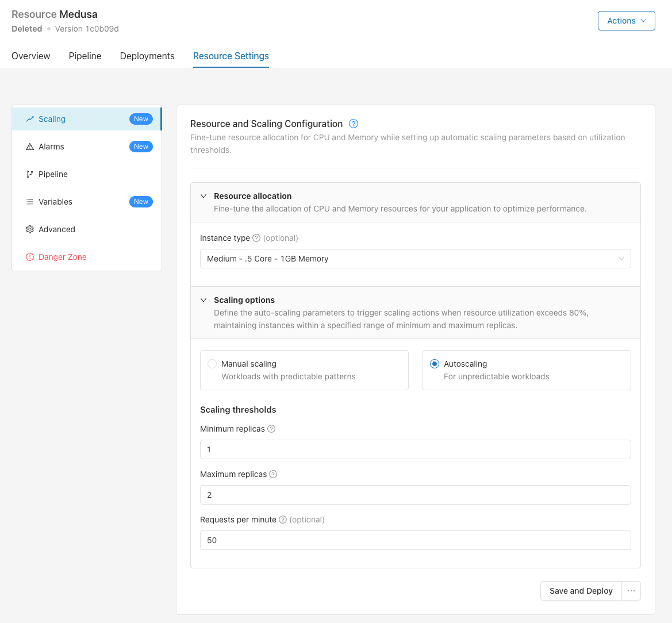Click the Maximum replicas input field
672x623 pixels.
click(x=415, y=495)
